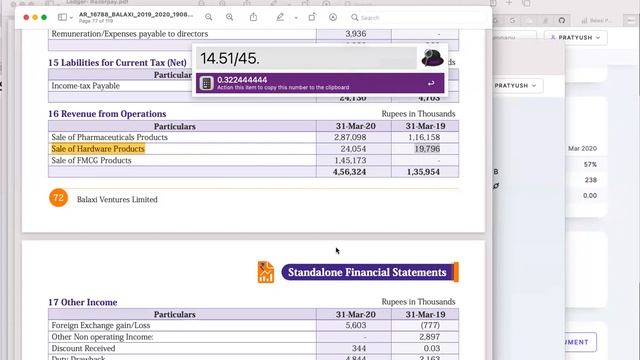
Task: Click the value 5,603
Action: [356, 325]
